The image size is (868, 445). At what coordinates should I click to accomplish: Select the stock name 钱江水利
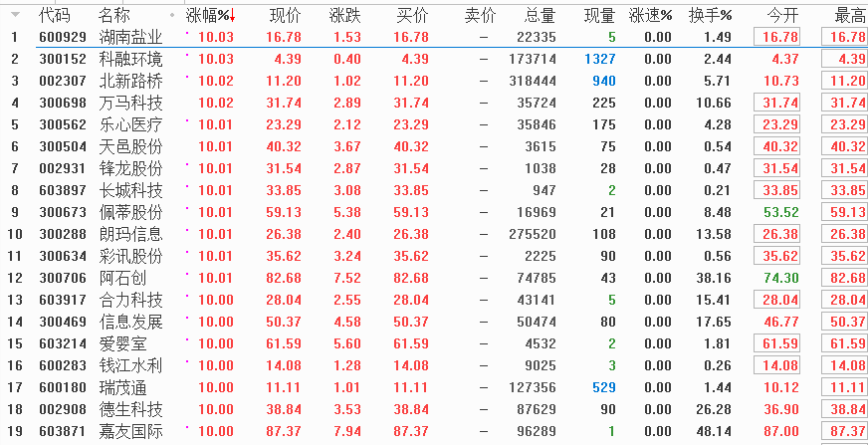tap(130, 365)
